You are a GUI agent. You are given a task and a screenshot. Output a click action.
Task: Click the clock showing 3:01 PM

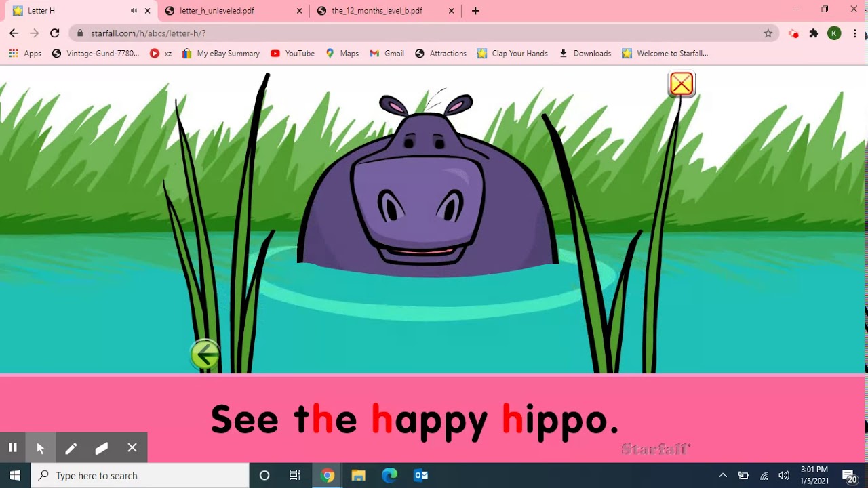814,475
